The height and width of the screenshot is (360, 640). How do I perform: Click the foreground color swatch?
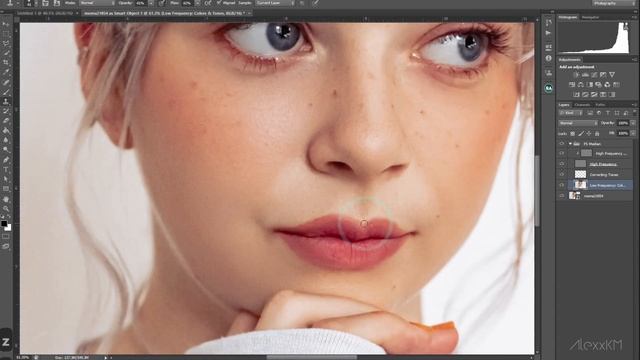click(4, 224)
